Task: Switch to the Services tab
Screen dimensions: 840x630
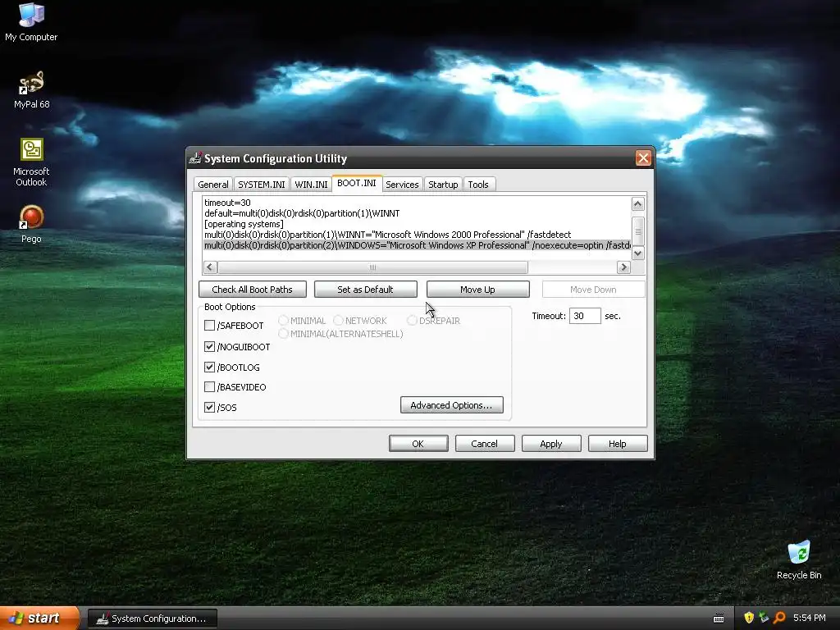Action: (402, 185)
